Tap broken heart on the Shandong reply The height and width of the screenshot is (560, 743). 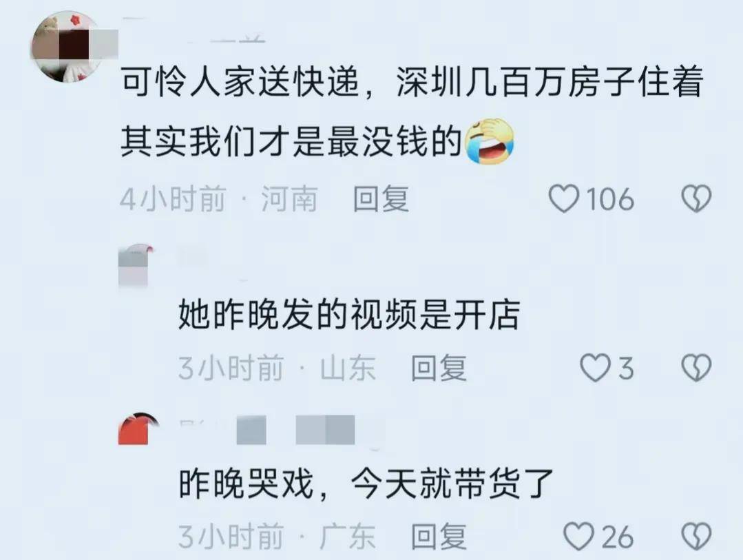[x=696, y=368]
